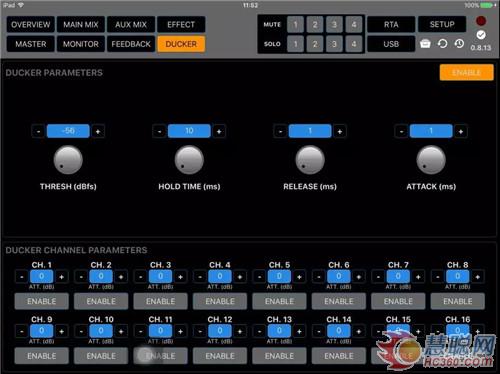Click the CH. 2 attenuation value field

coord(101,276)
